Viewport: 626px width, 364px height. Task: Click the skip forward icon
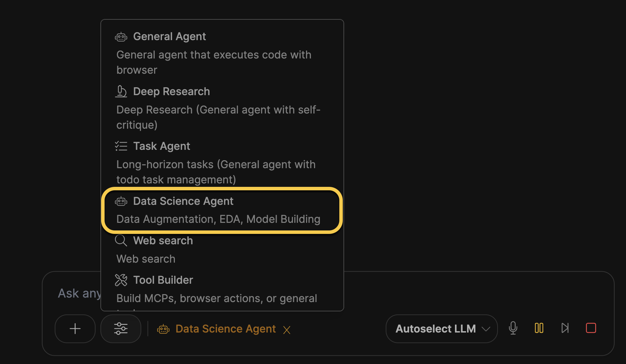[x=565, y=328]
